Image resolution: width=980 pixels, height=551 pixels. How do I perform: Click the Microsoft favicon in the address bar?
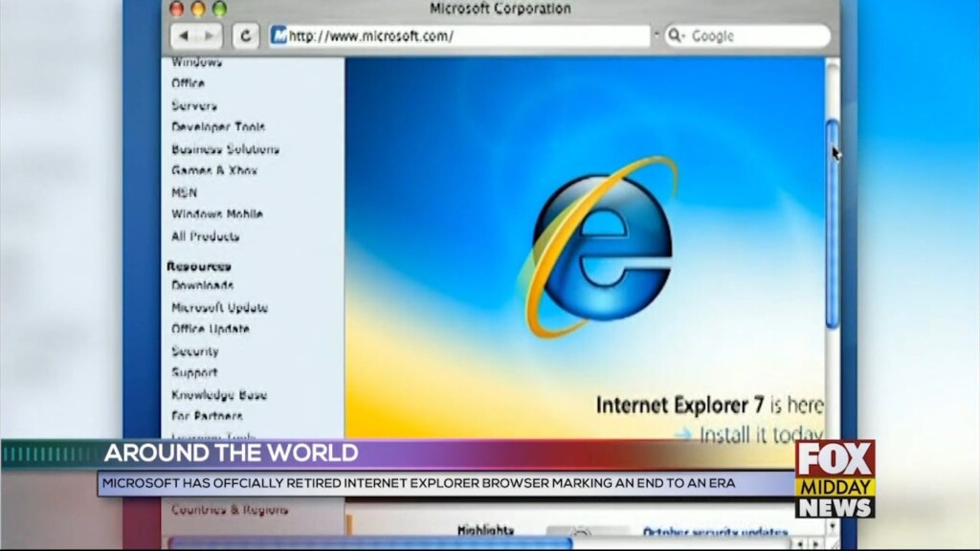tap(278, 35)
